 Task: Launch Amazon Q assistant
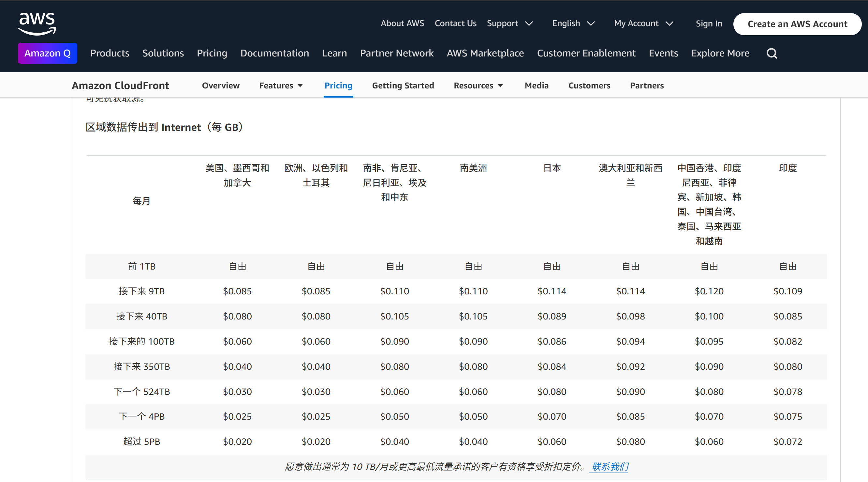47,53
